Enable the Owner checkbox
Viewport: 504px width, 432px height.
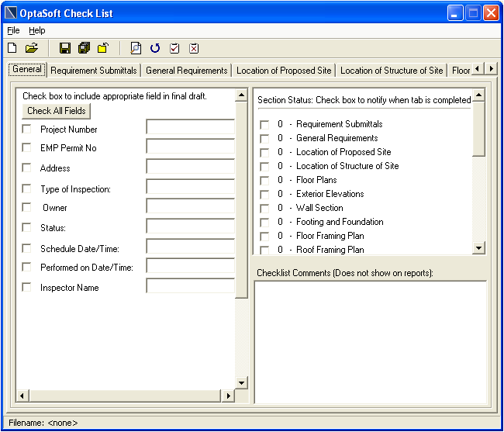[x=26, y=207]
